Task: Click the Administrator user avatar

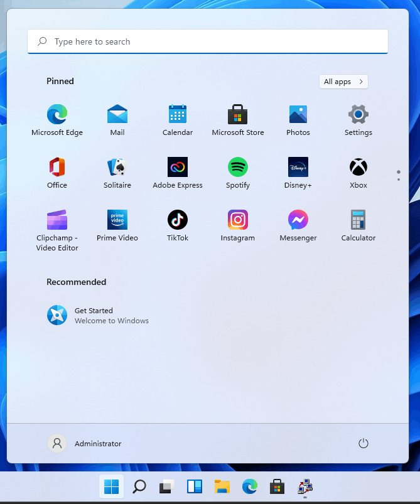Action: click(x=57, y=443)
